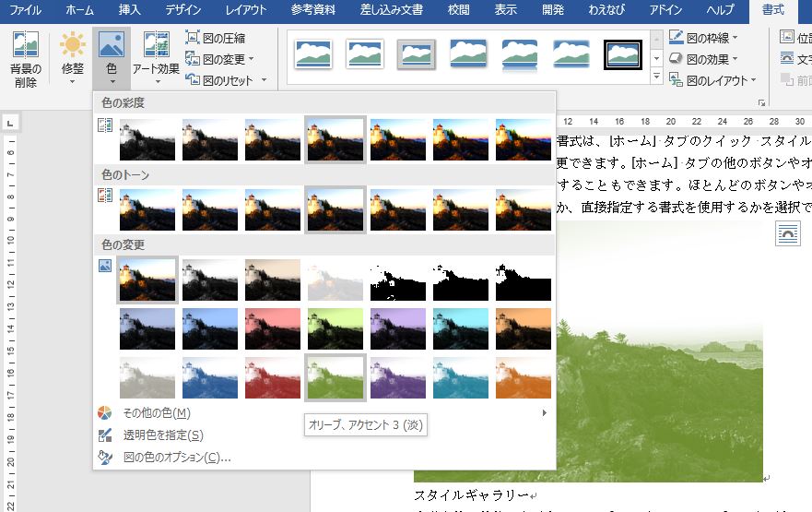
Task: Select the No Recolor thumbnail in 色の変更
Action: [x=147, y=280]
